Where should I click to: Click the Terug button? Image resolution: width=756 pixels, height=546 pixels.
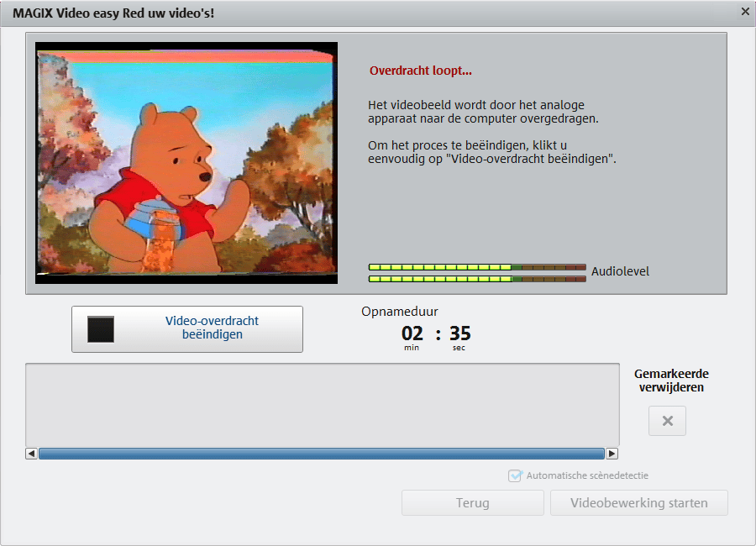click(472, 502)
